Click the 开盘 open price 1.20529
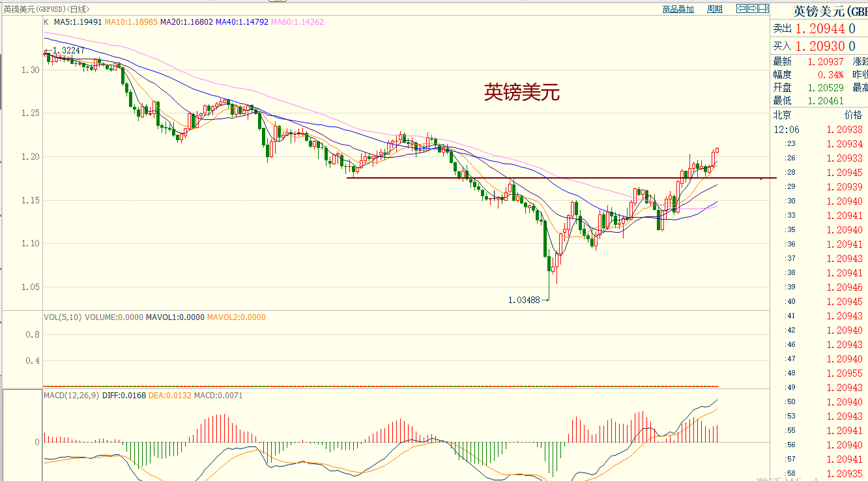This screenshot has height=481, width=868. (x=826, y=88)
